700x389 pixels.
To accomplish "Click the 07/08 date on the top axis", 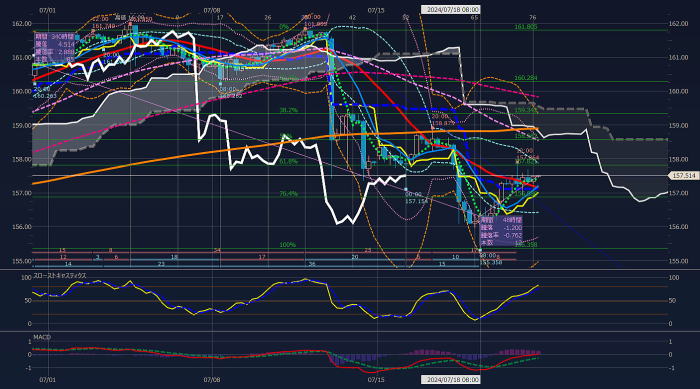I will tap(212, 10).
